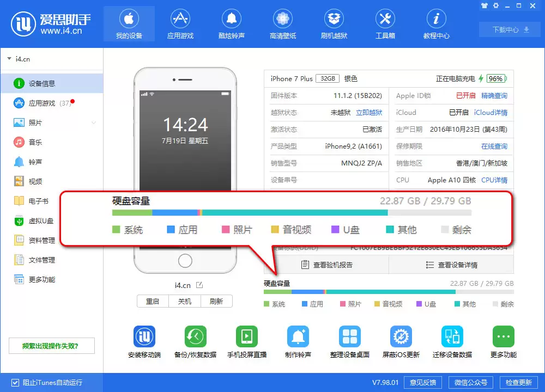Image resolution: width=545 pixels, height=392 pixels.
Task: Open 视频 sidebar item
Action: [52, 181]
